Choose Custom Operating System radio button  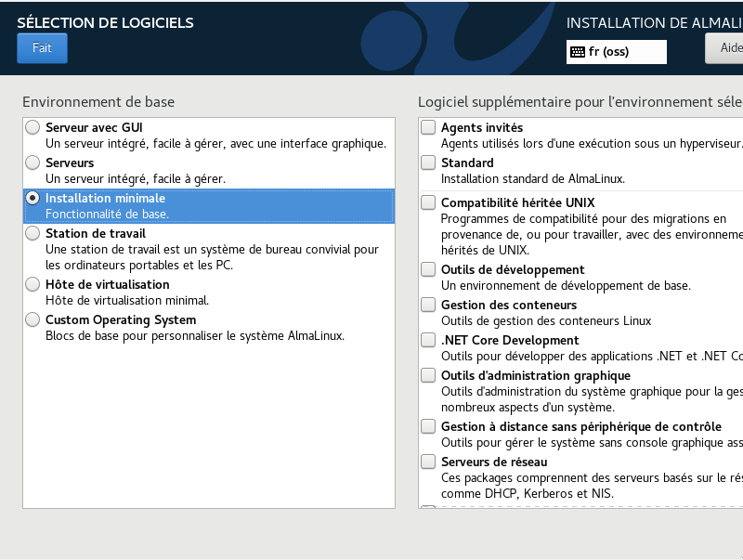pos(33,319)
